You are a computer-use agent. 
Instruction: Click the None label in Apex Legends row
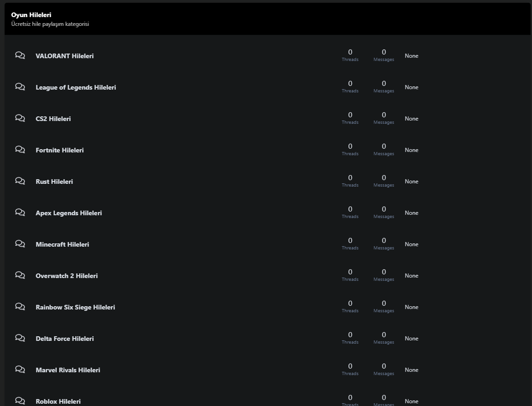coord(411,213)
